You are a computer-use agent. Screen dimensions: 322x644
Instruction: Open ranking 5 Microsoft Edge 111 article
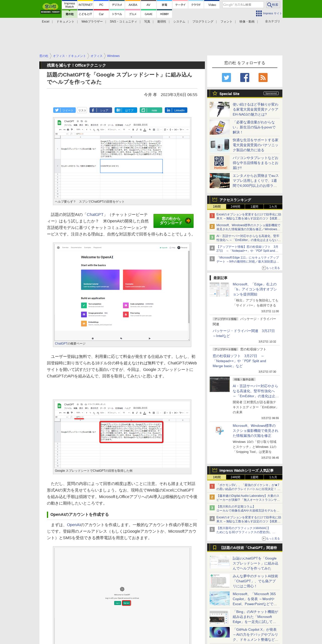pos(248,260)
